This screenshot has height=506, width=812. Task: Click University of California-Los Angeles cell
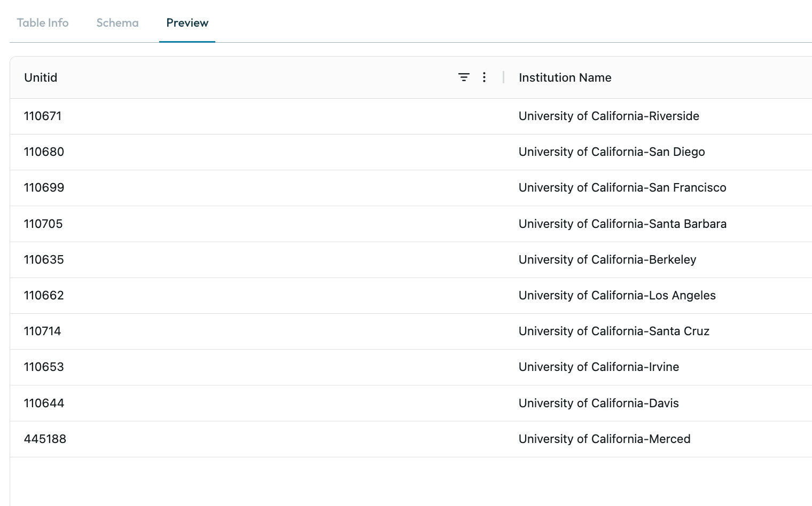tap(658, 296)
